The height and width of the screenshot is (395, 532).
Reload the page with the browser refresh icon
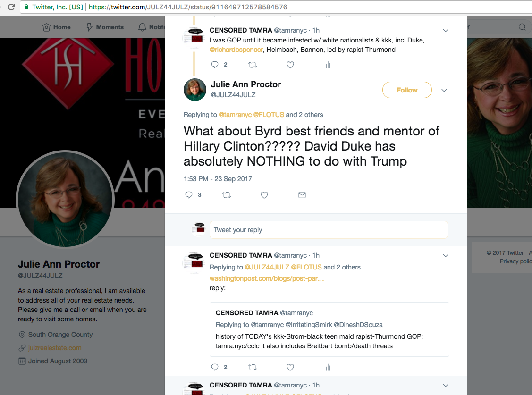pos(11,7)
